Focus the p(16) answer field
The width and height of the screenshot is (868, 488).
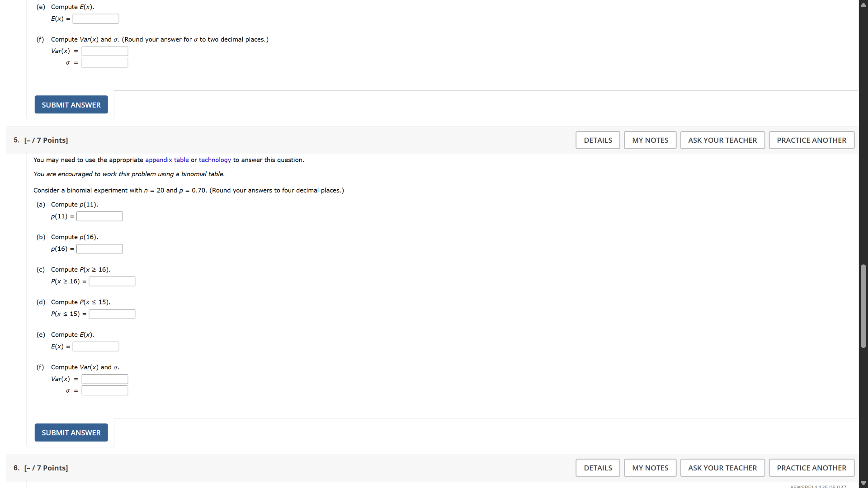(99, 249)
